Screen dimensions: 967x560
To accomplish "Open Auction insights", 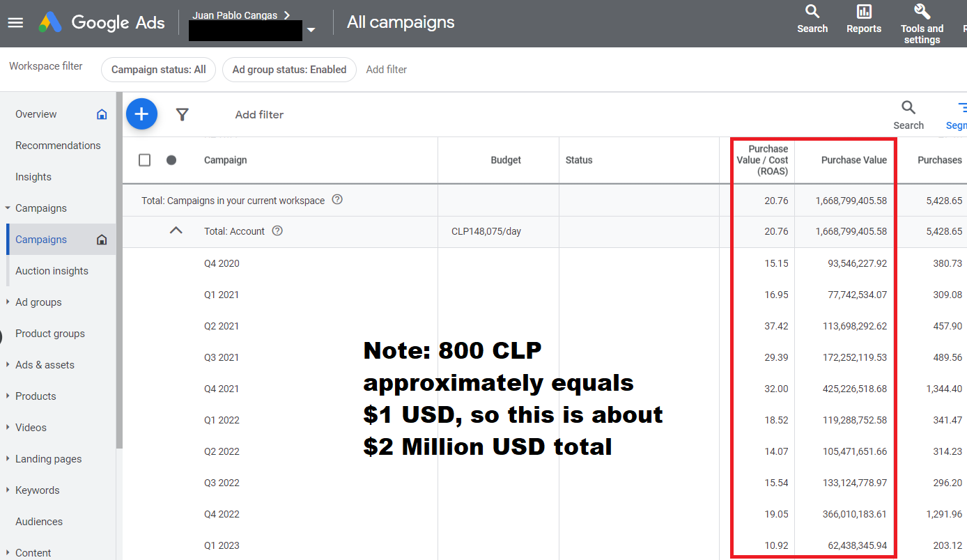I will tap(52, 271).
